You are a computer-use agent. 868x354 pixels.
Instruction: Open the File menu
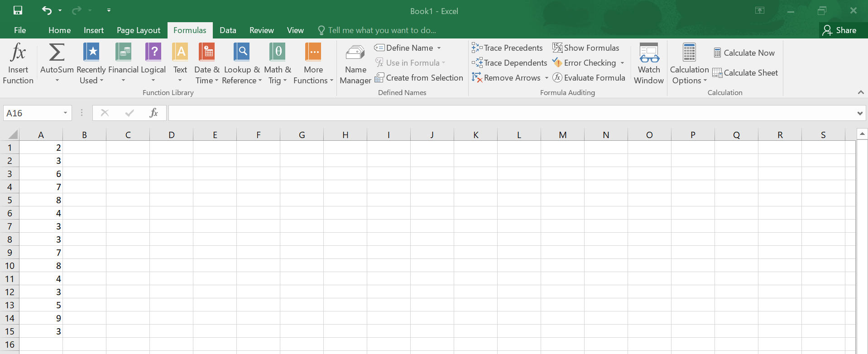click(20, 30)
